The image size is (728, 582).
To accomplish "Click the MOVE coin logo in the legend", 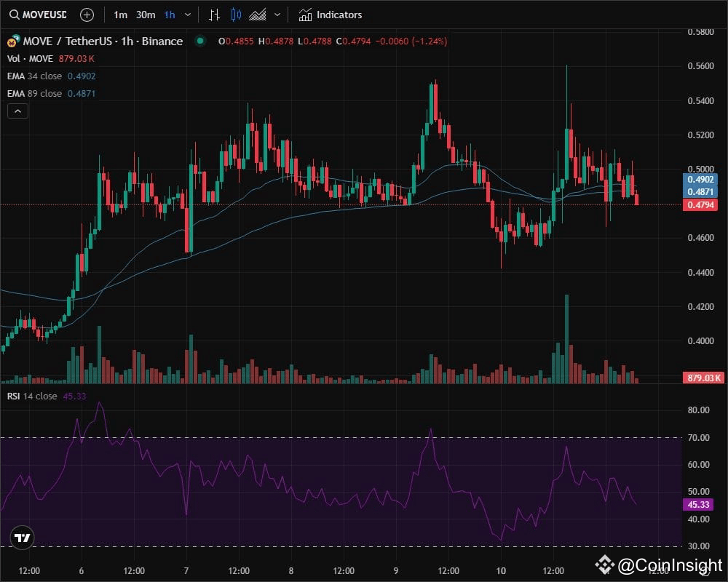I will click(12, 41).
